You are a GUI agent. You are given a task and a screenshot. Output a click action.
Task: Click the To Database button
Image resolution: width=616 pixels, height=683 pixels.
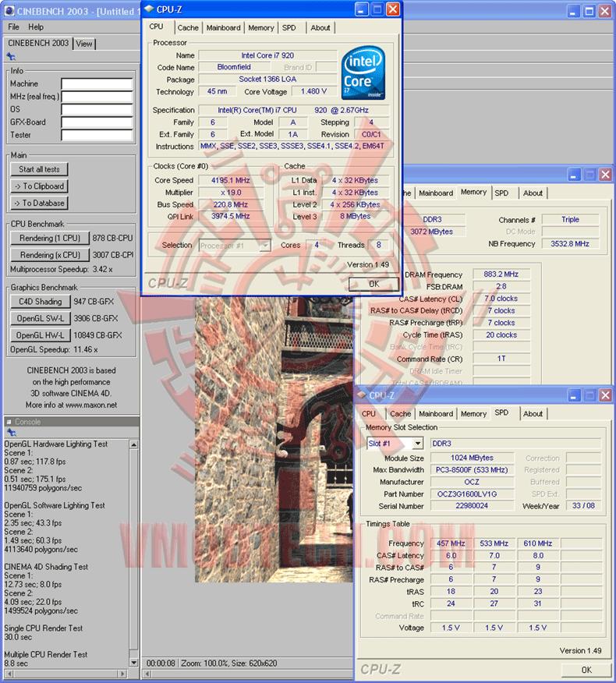(39, 203)
